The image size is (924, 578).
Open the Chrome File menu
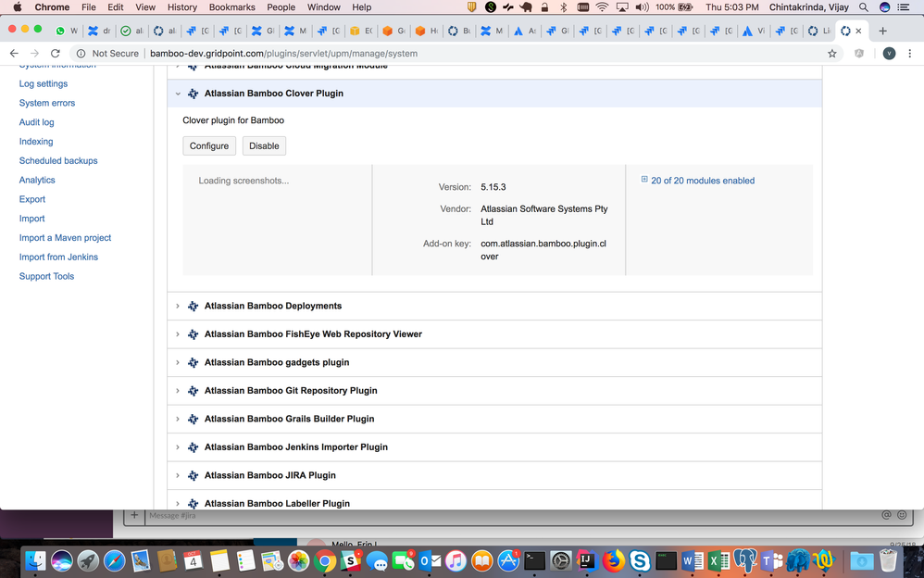tap(88, 7)
